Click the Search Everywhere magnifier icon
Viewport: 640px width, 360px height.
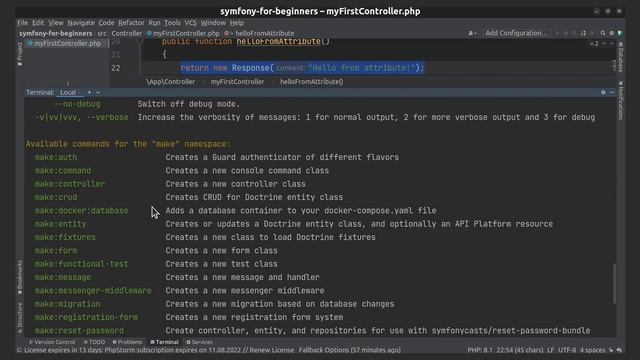(x=602, y=33)
